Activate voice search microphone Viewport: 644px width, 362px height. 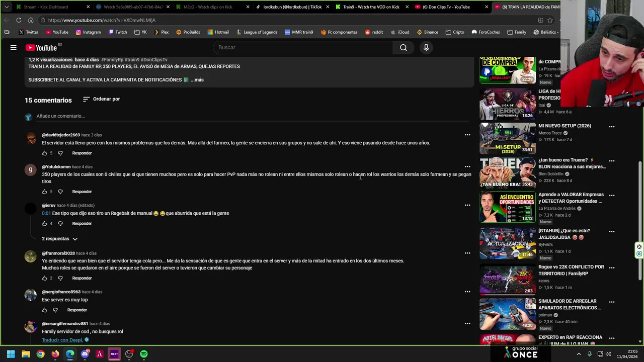point(426,47)
